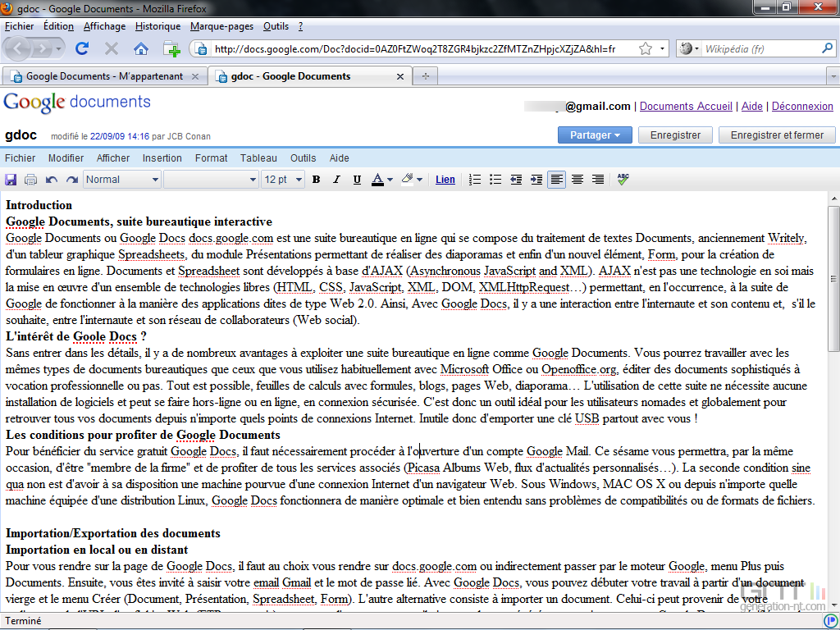Click the search magnifier icon

(828, 48)
